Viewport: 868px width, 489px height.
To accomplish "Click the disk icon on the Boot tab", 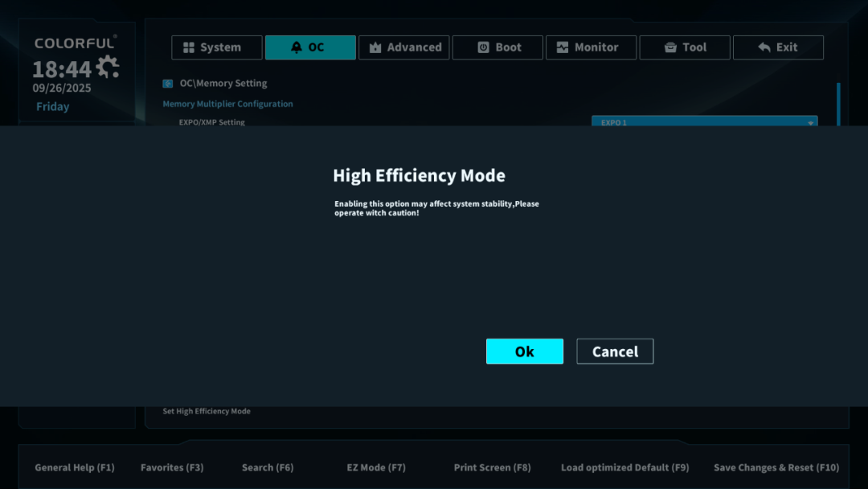I will [483, 47].
